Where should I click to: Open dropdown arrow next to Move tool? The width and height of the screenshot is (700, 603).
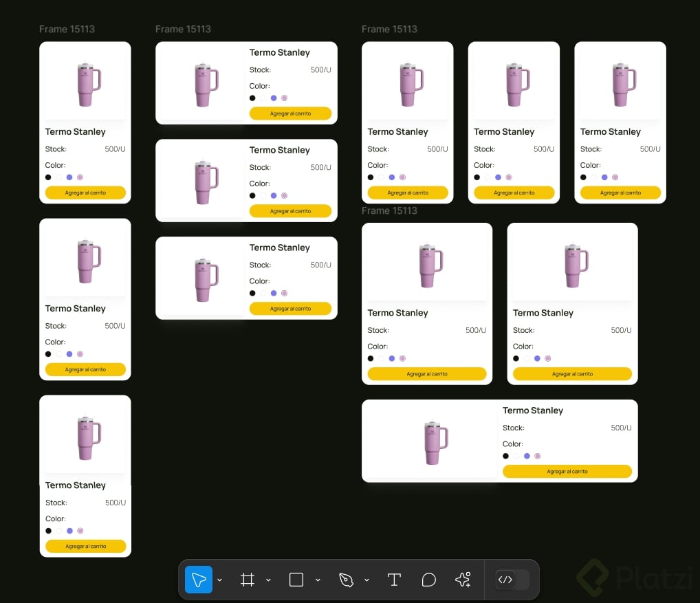[219, 580]
